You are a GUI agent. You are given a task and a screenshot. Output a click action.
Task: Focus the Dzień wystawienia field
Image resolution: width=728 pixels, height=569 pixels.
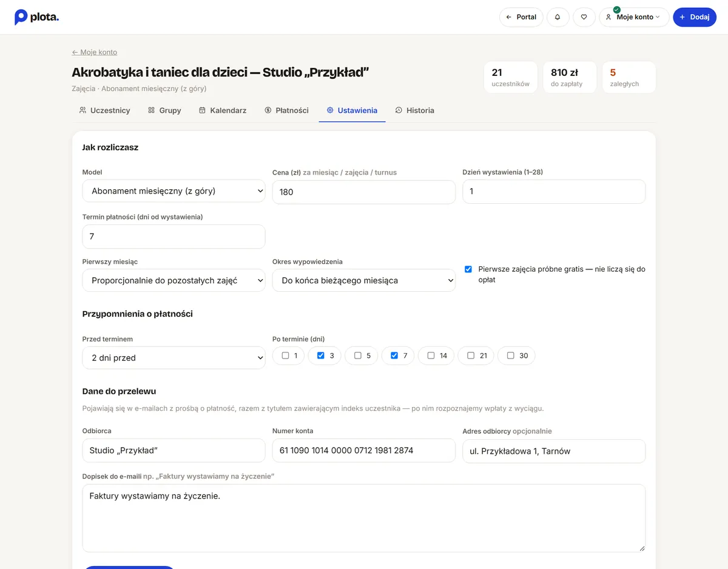(x=554, y=191)
